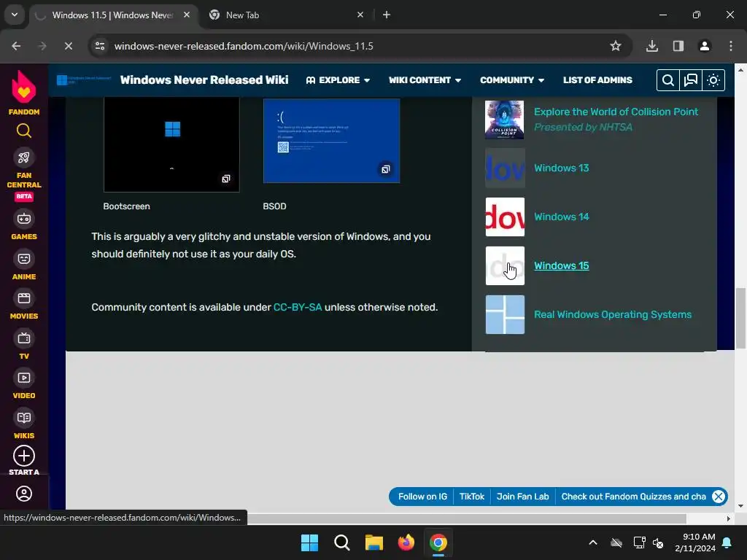Open Chrome side panel icon

pos(678,46)
